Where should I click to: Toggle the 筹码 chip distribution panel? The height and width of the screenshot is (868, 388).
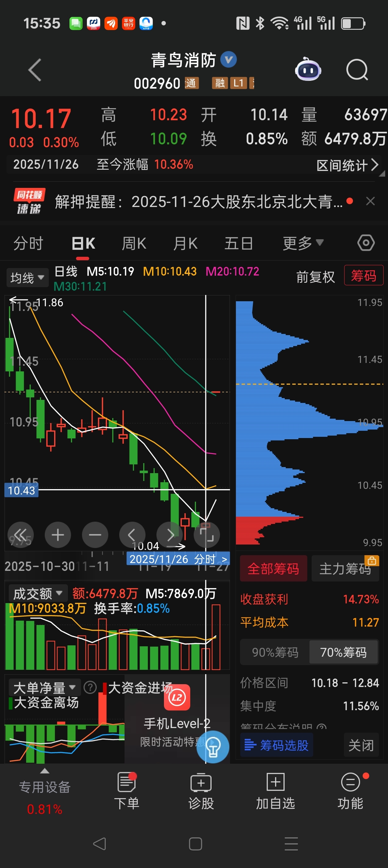tap(363, 275)
